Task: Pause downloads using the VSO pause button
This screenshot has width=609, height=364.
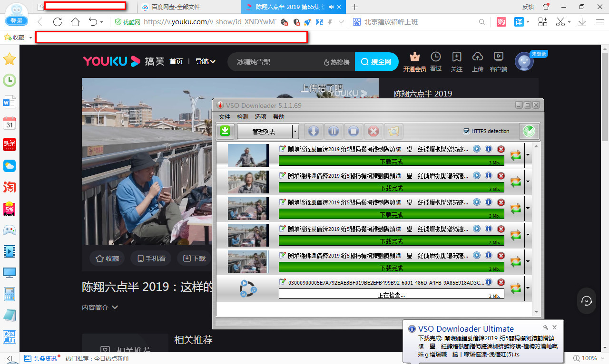Action: [x=334, y=131]
